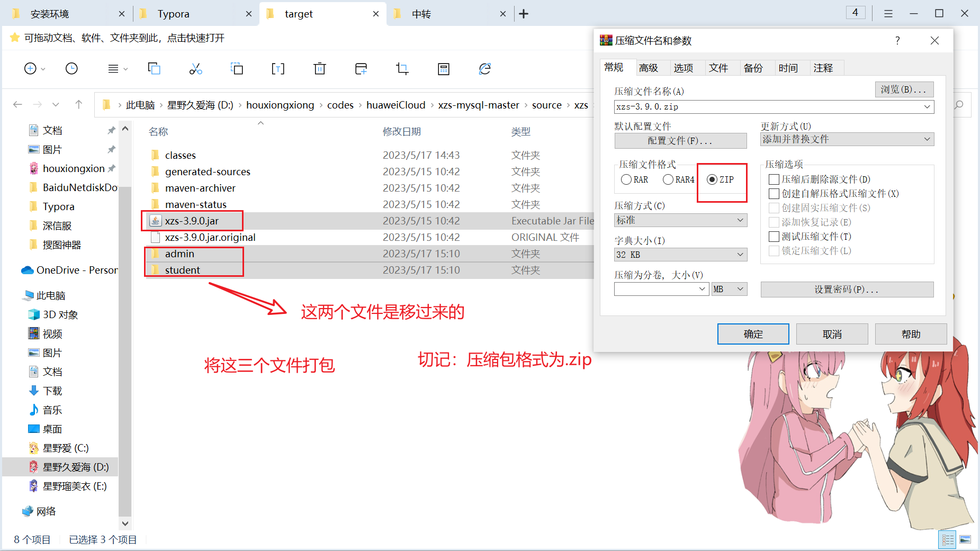Viewport: 980px width, 551px height.
Task: Click the 设置密码 button
Action: (x=847, y=290)
